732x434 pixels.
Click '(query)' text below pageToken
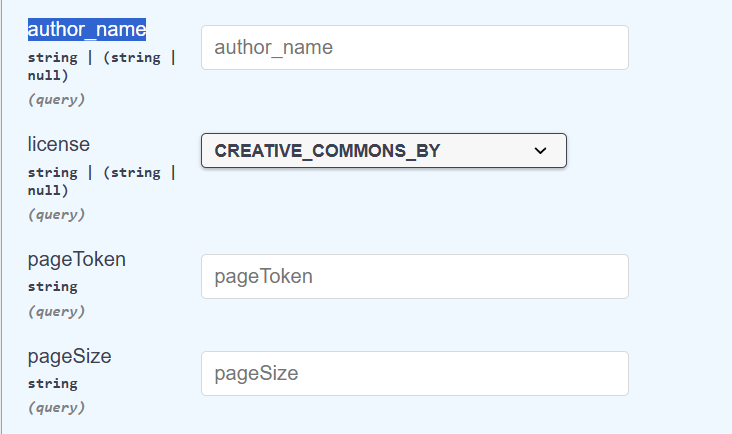click(x=56, y=311)
